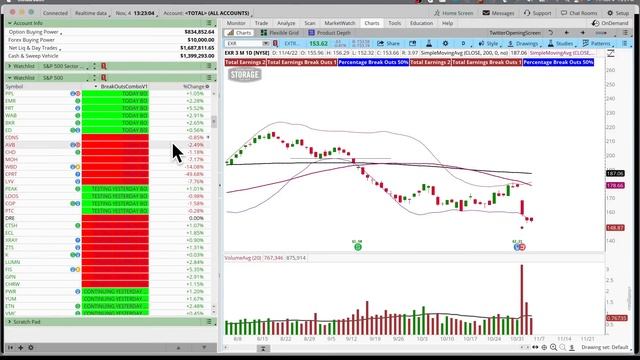Zoom in with the magnifier plus icon
This screenshot has height=360, width=640.
point(553,347)
